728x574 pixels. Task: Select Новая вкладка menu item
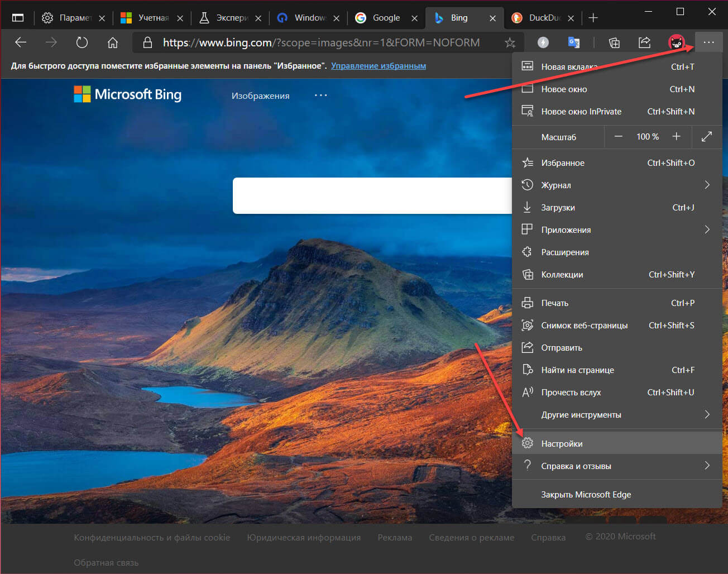point(617,66)
